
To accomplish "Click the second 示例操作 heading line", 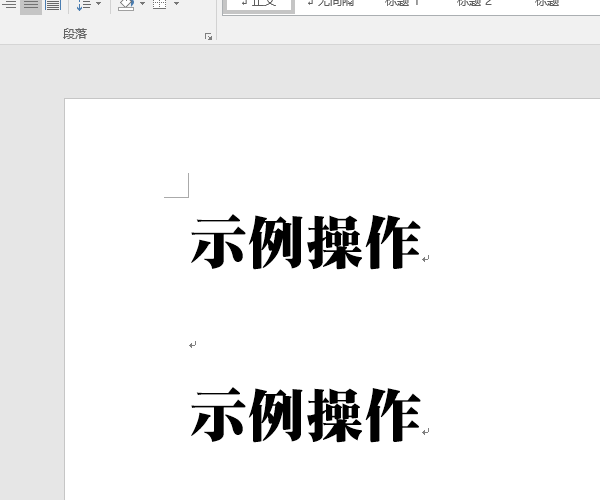I will 306,415.
